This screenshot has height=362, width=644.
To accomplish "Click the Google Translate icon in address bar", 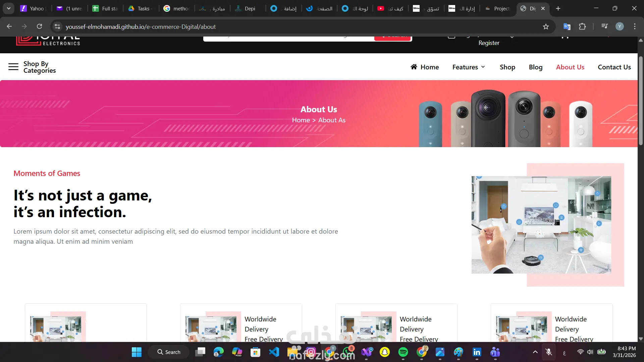I will 567,26.
